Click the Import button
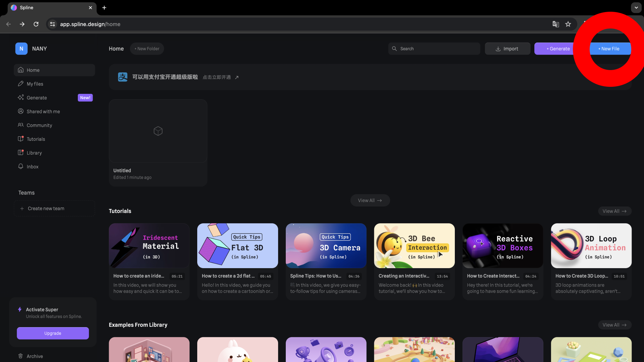Image resolution: width=644 pixels, height=362 pixels. (x=507, y=49)
